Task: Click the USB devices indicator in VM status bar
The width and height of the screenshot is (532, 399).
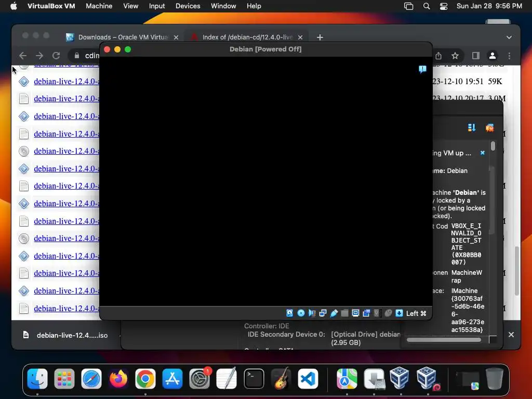Action: point(334,313)
